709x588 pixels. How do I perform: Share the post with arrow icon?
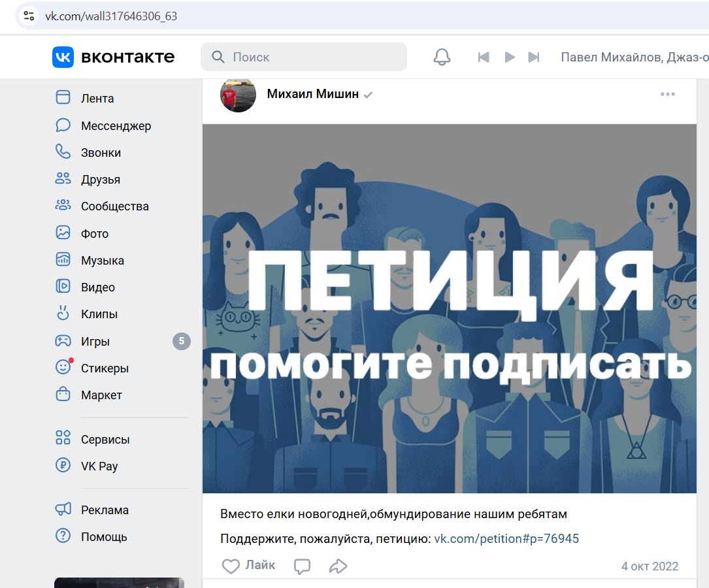(338, 566)
